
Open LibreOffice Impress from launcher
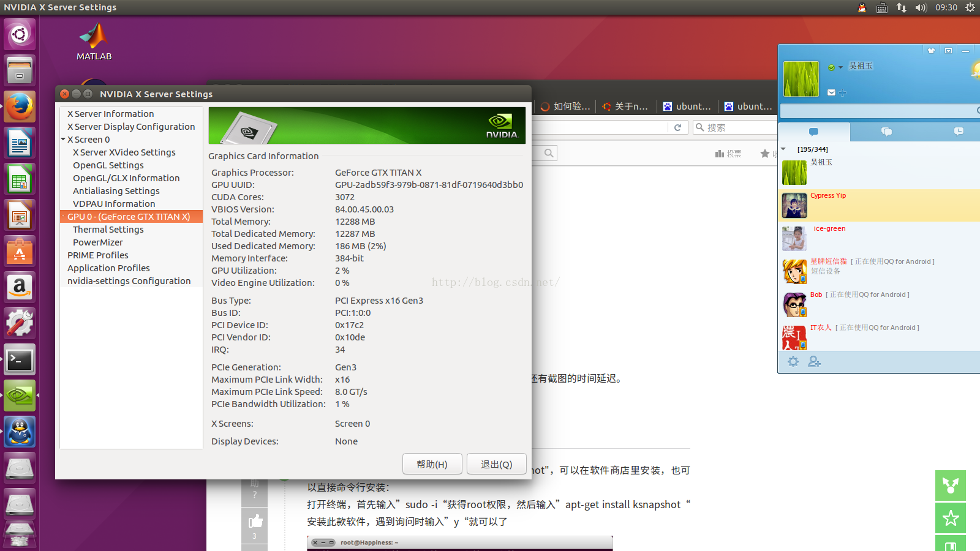click(x=20, y=215)
